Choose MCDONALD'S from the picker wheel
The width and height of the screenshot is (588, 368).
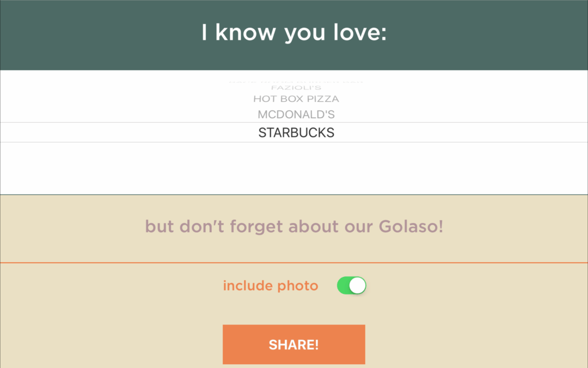(x=296, y=114)
